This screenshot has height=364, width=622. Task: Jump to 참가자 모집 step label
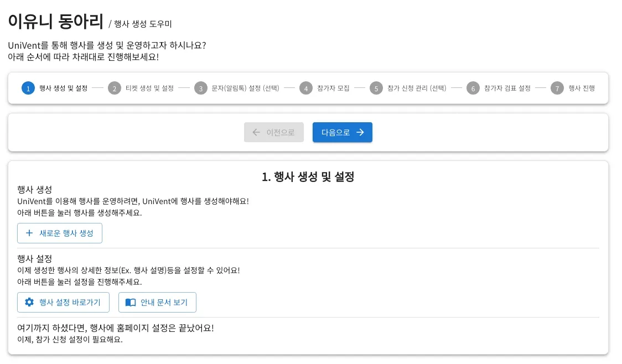[333, 89]
